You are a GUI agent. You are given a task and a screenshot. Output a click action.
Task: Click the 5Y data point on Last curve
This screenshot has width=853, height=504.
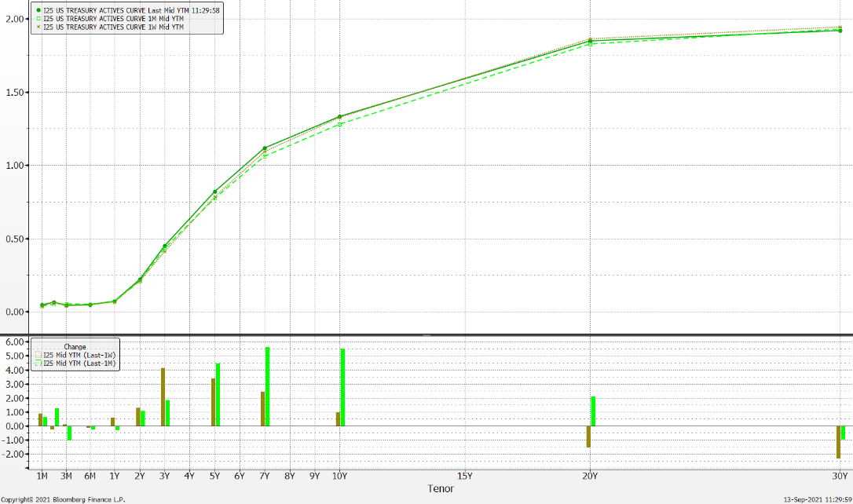pos(215,192)
